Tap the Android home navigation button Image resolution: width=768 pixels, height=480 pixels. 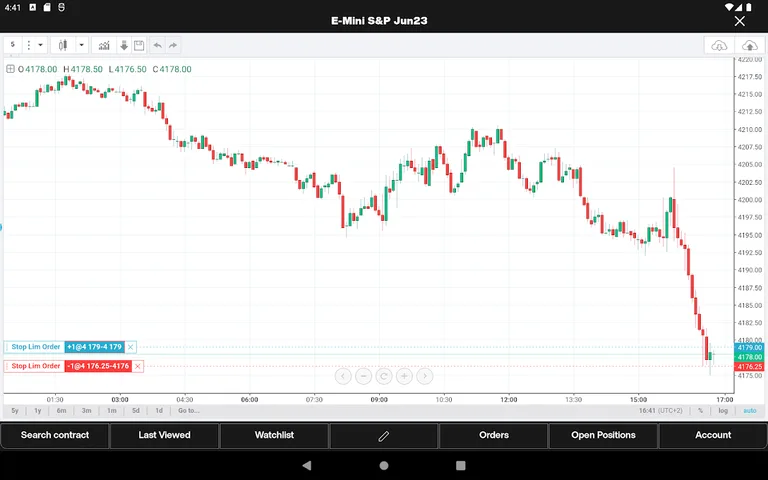pos(384,465)
